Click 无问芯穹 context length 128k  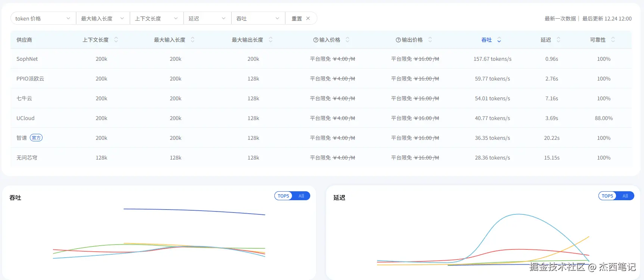102,158
